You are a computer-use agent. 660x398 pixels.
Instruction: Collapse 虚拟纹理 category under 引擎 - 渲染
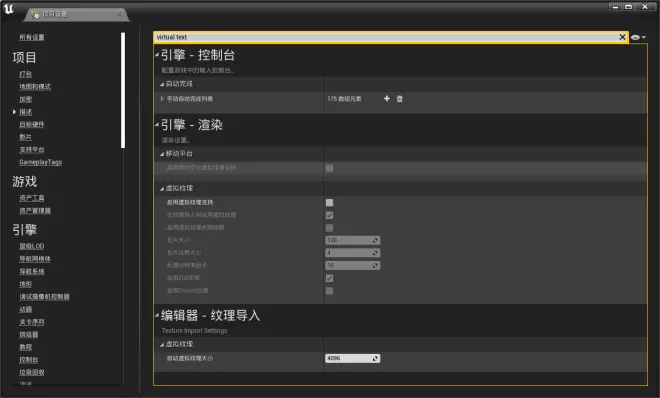coord(162,189)
